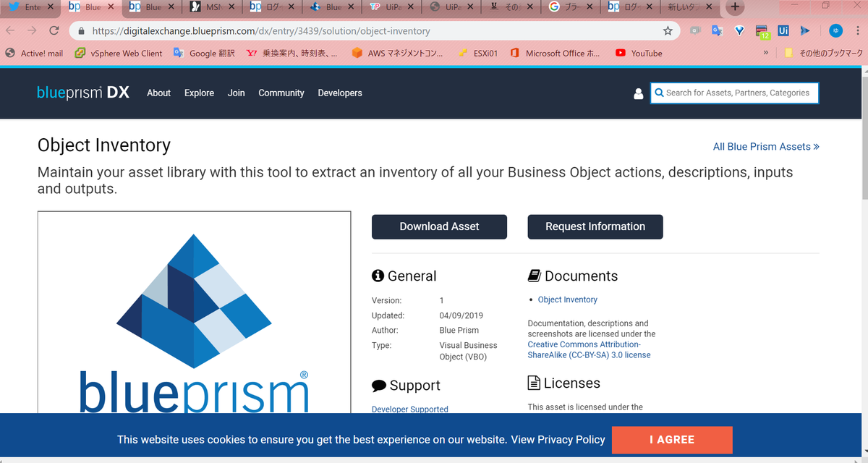The width and height of the screenshot is (868, 463).
Task: Open a new tab with plus button
Action: [x=735, y=7]
